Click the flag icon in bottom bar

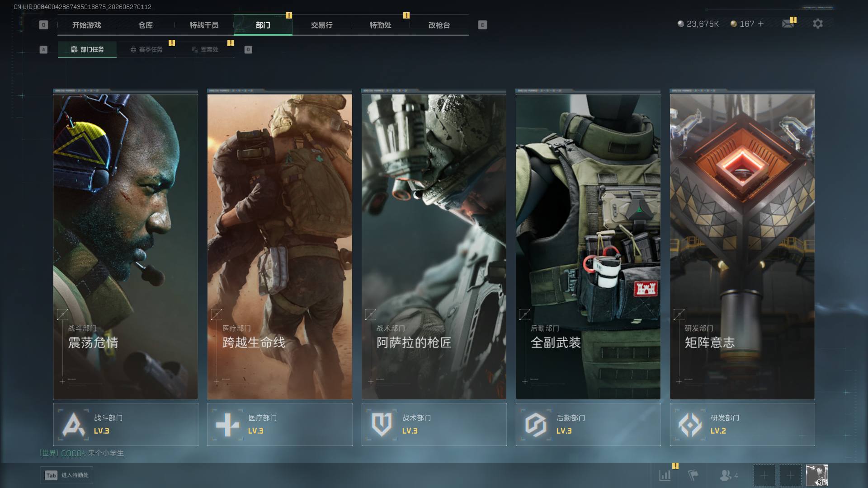click(x=693, y=475)
